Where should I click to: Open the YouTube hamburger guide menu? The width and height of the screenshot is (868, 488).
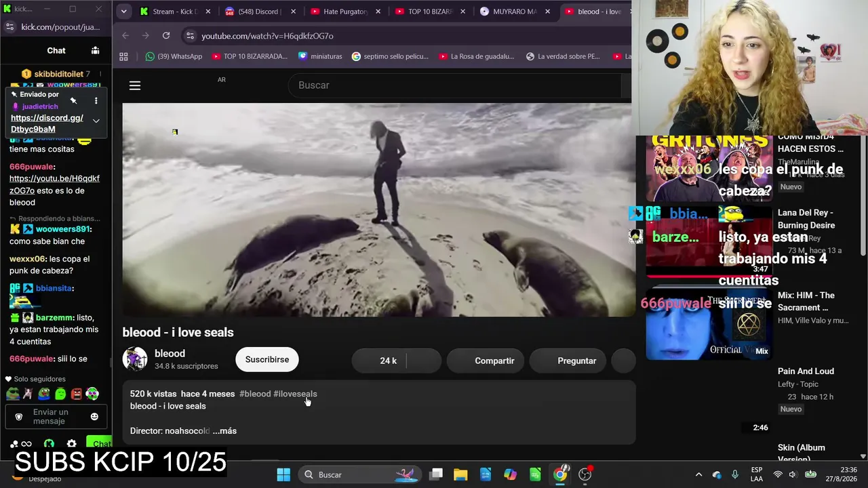[x=135, y=85]
